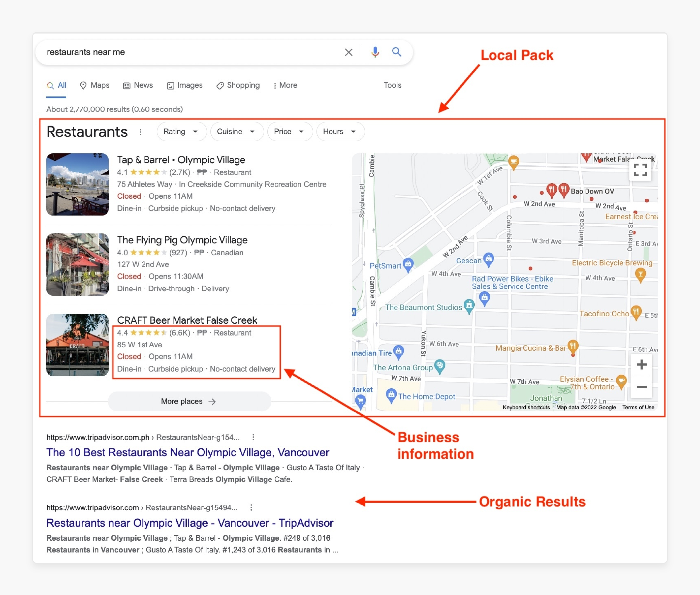Click the PetSmart shopping pin on map

point(408,265)
